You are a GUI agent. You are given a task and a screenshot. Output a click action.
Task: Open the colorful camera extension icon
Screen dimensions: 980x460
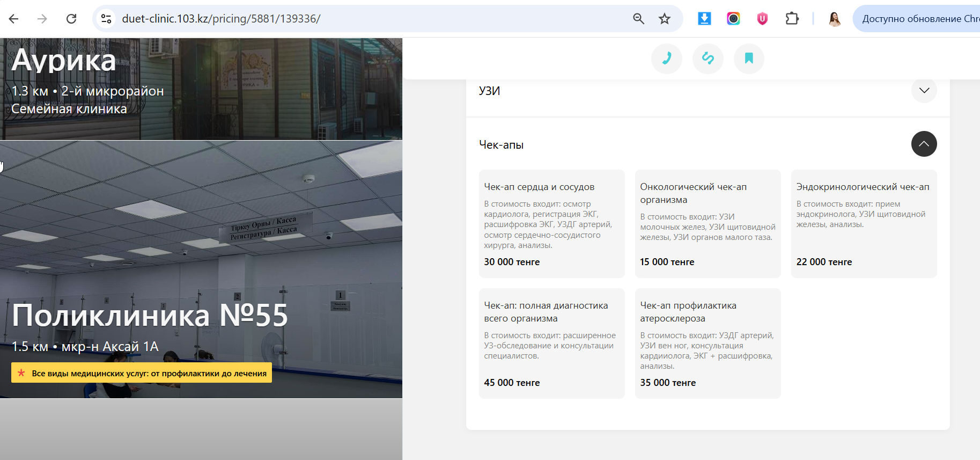pyautogui.click(x=733, y=19)
